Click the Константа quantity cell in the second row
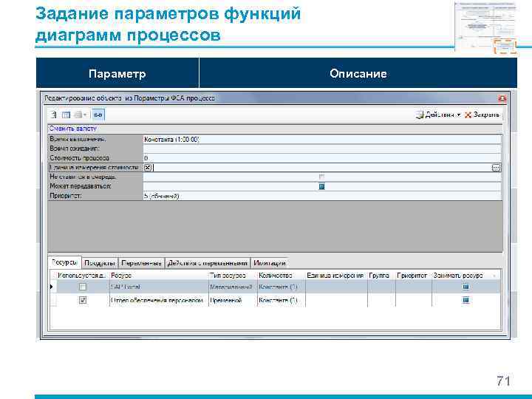The height and width of the screenshot is (399, 532). (x=282, y=300)
